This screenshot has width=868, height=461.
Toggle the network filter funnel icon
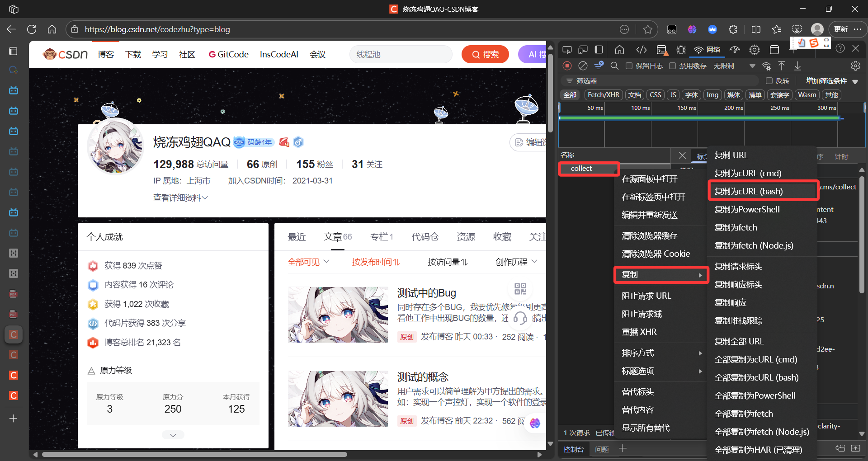(599, 66)
